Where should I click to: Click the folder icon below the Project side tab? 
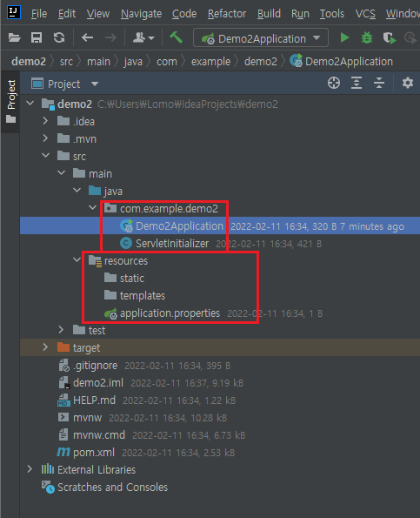[x=11, y=119]
